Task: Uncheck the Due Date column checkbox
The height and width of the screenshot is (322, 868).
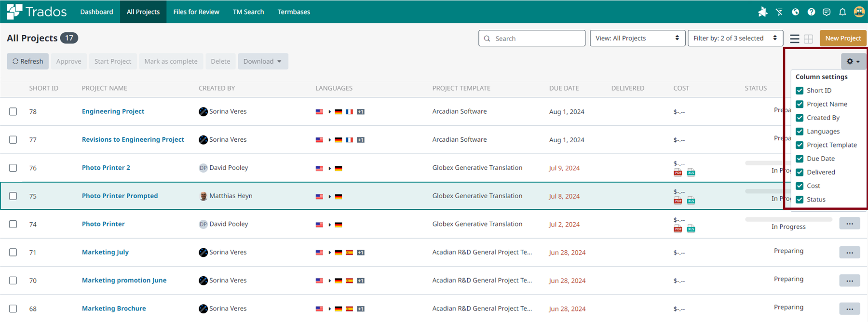Action: [x=800, y=159]
